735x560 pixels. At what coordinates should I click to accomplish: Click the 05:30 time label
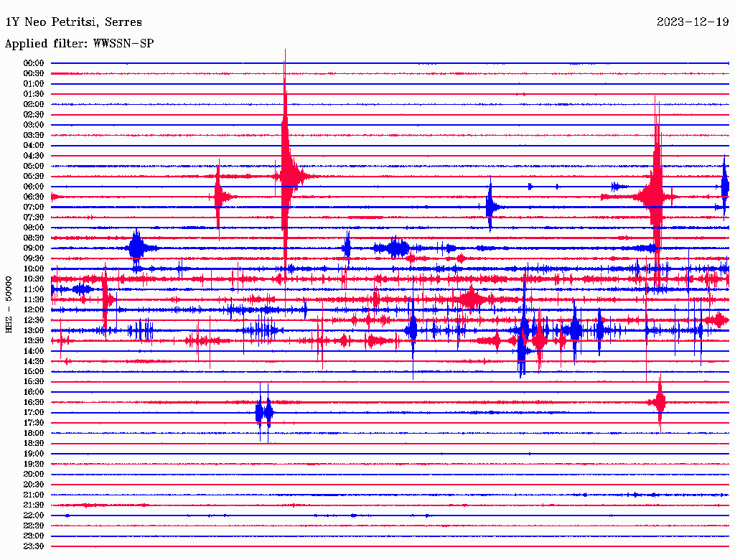[34, 177]
